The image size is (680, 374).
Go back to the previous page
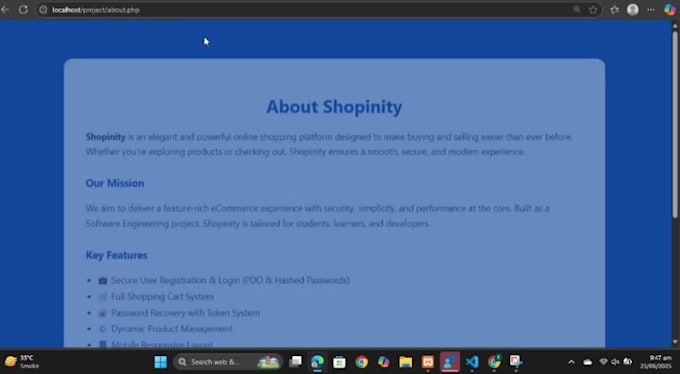point(5,10)
